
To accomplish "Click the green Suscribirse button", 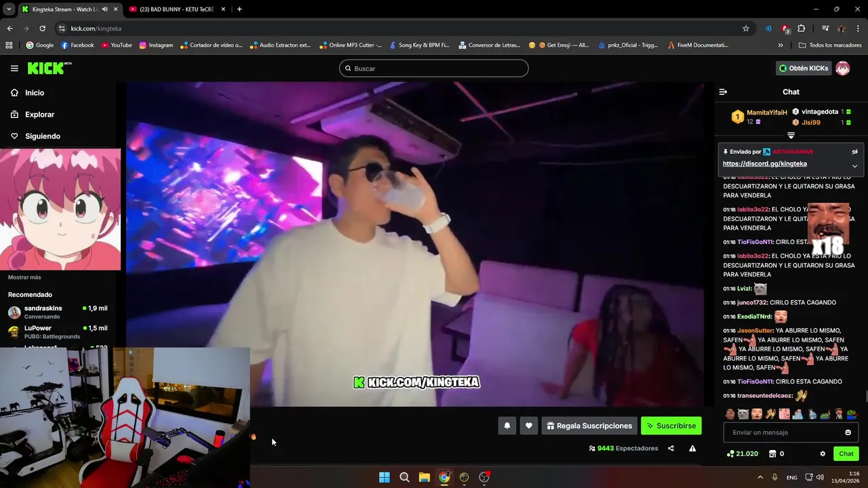I will (671, 426).
